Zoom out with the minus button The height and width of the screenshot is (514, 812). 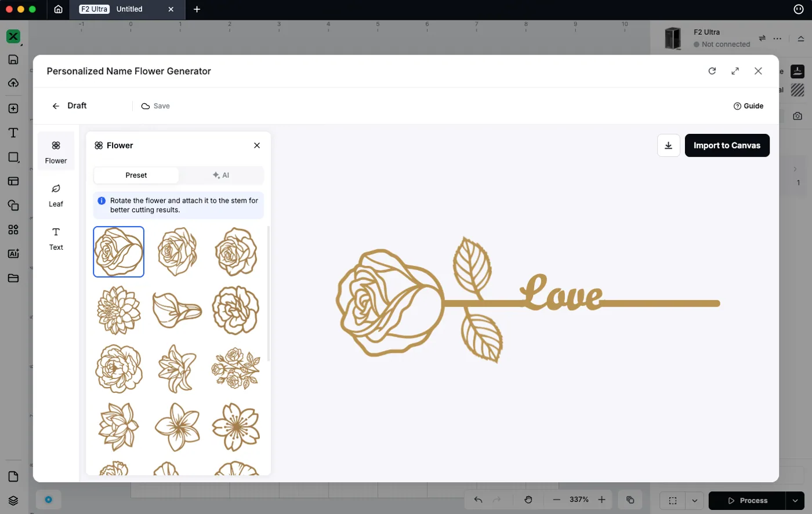point(556,500)
